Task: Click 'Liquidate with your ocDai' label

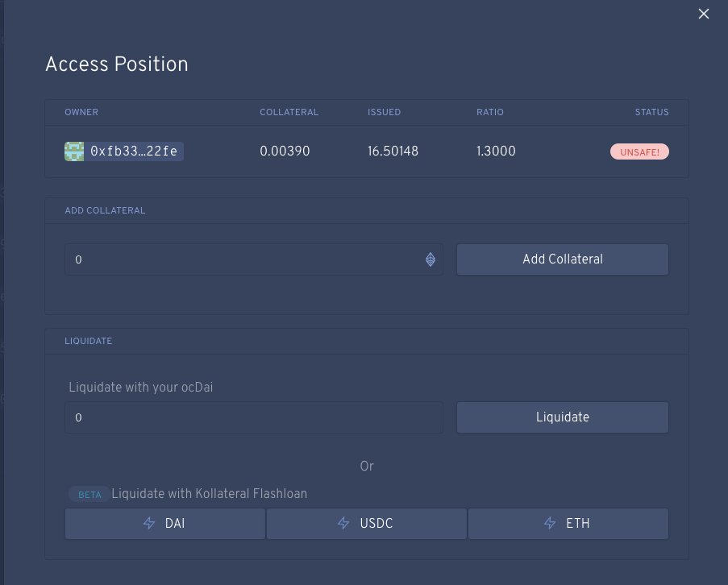Action: click(x=140, y=388)
